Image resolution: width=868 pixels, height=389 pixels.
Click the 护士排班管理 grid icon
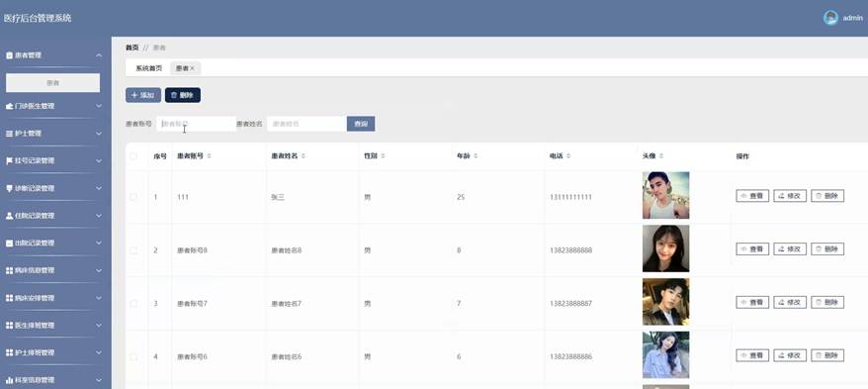pos(9,352)
